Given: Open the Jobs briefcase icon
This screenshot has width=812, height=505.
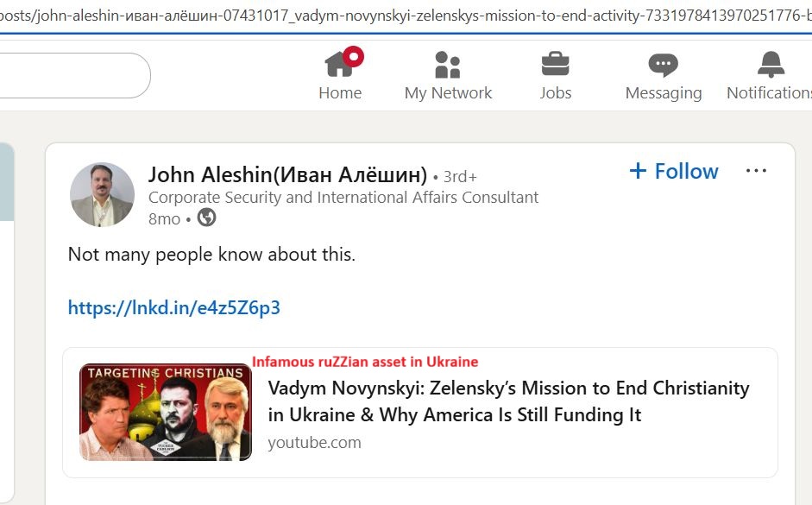Looking at the screenshot, I should 555,65.
